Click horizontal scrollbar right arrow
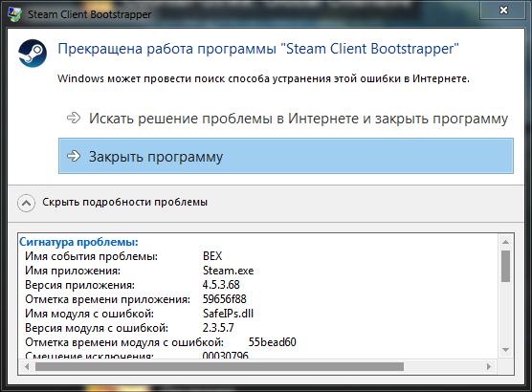 tap(489, 366)
